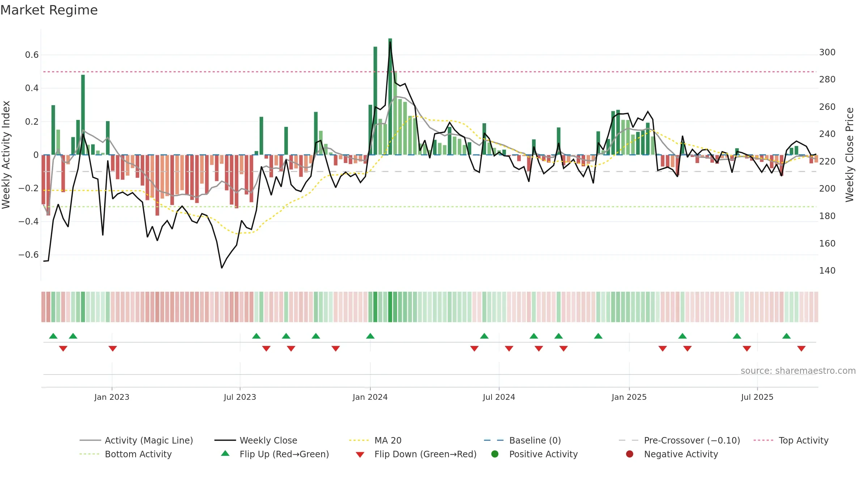The image size is (868, 488).
Task: Click the 260 price tick label
Action: click(827, 107)
